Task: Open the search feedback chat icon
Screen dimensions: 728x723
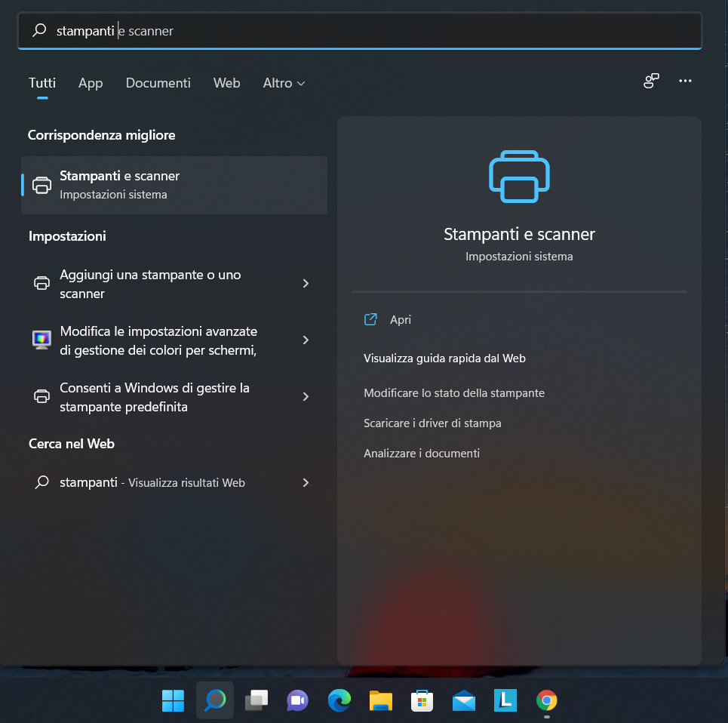Action: pos(651,81)
